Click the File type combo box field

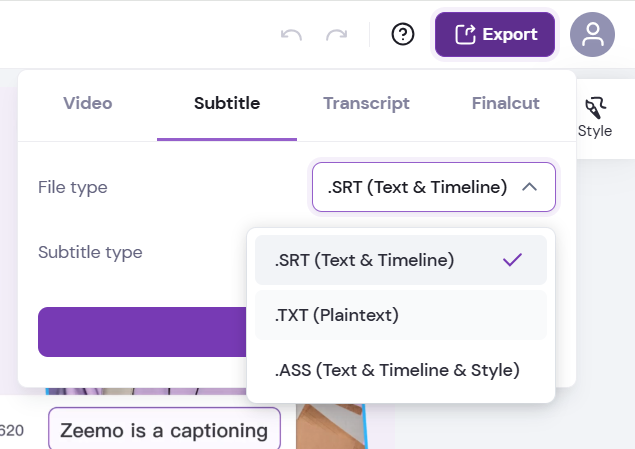point(422,187)
